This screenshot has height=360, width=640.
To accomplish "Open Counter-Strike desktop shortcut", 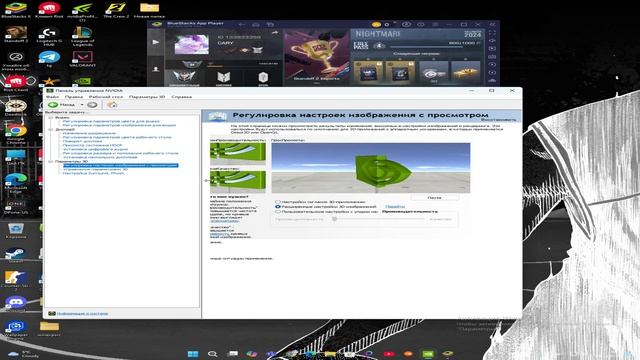I will click(16, 280).
